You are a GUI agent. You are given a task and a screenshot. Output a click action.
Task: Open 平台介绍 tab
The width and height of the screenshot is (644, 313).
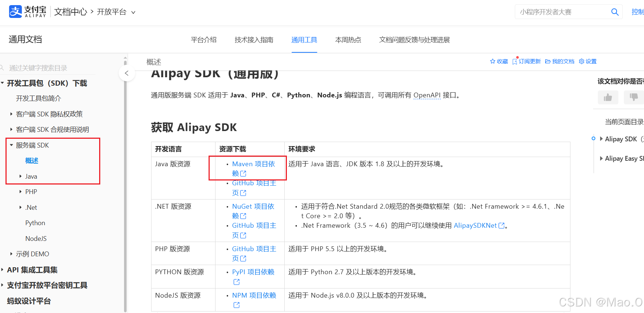[204, 40]
